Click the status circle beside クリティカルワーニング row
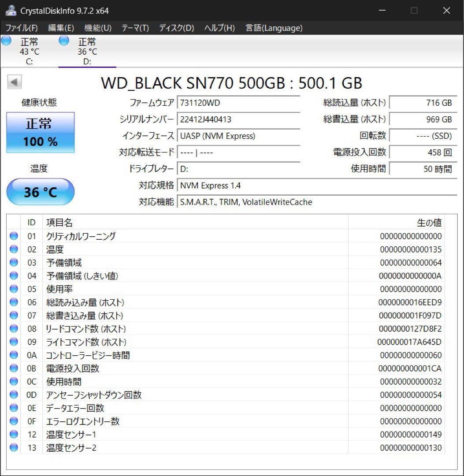Viewport: 464px width, 476px height. click(13, 236)
